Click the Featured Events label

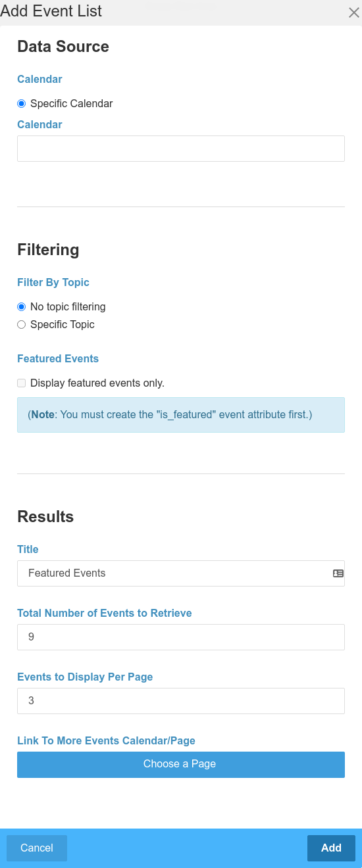[x=58, y=359]
